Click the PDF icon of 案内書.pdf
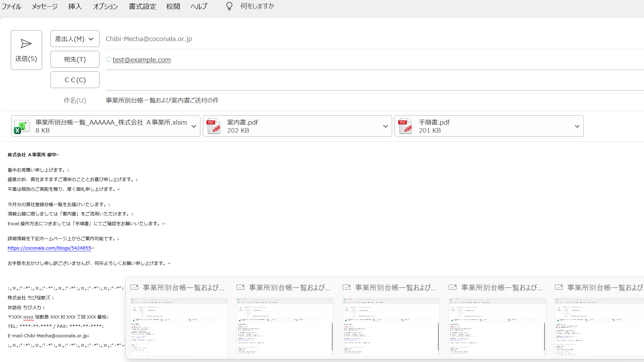 (x=214, y=126)
